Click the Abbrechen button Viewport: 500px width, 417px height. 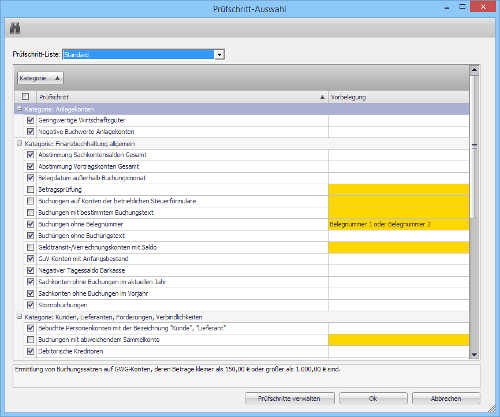(x=446, y=398)
